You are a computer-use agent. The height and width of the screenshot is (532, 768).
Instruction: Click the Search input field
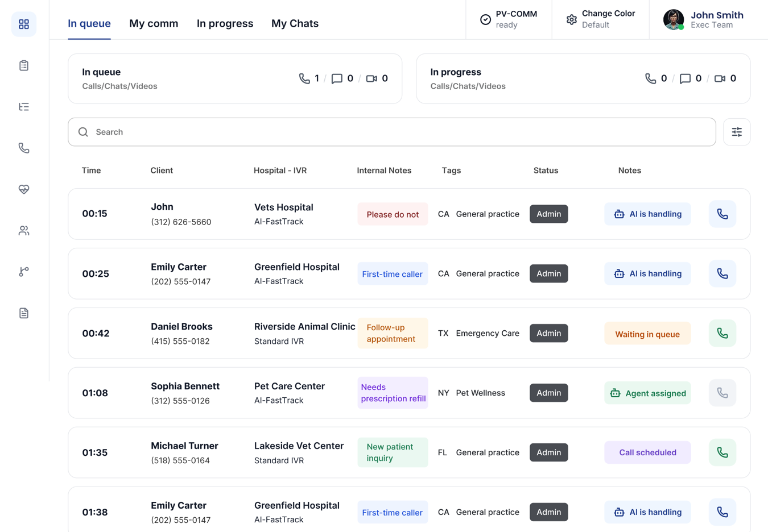[392, 132]
